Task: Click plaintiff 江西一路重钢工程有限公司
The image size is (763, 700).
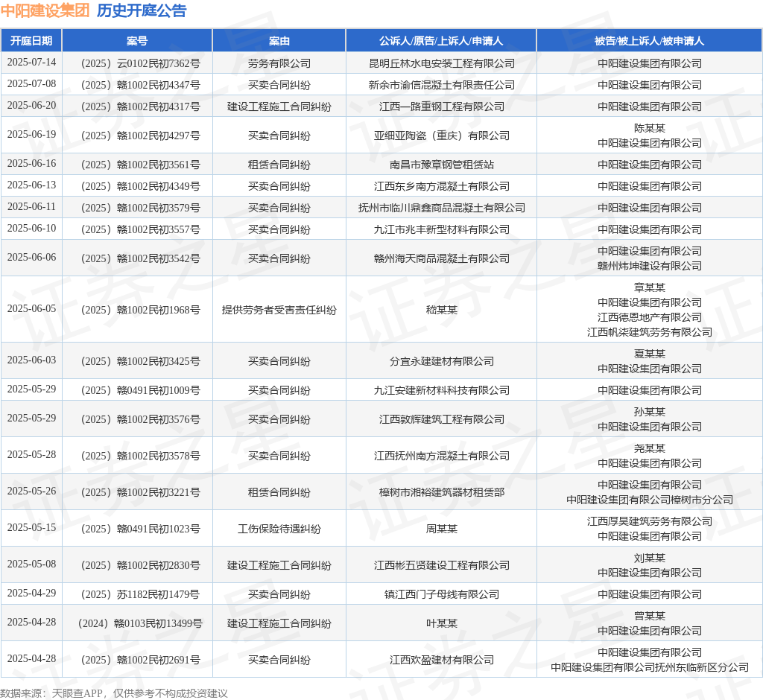Action: click(x=441, y=106)
